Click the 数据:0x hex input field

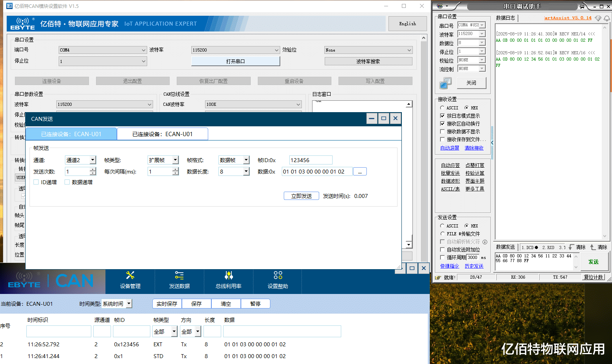click(x=317, y=172)
